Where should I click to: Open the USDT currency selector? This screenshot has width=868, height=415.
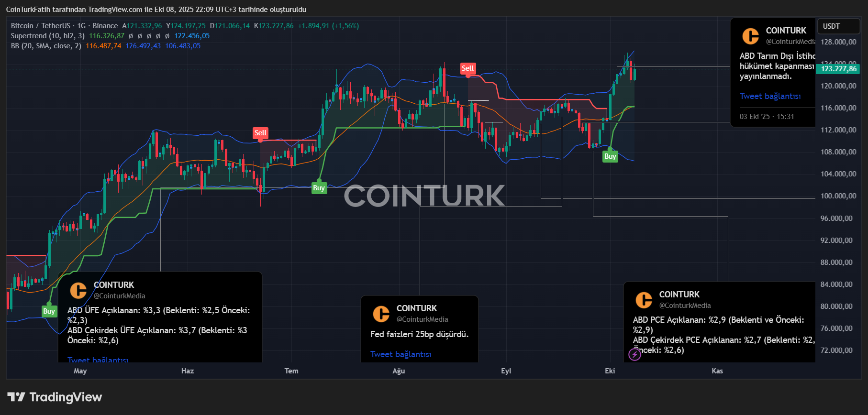(839, 26)
